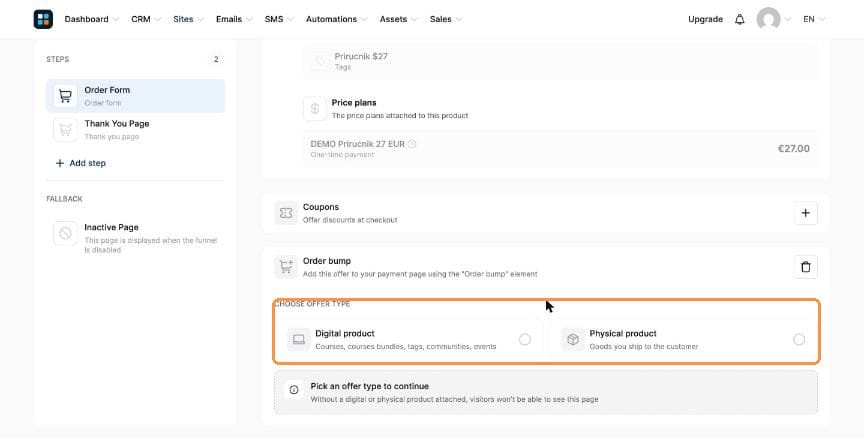The width and height of the screenshot is (864, 439).
Task: Add a coupon with the plus button
Action: coord(806,213)
